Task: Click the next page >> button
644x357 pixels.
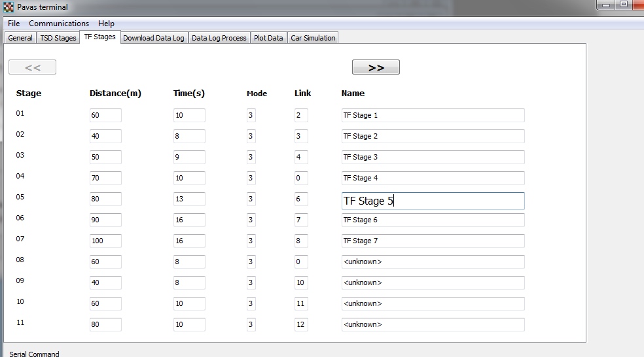Action: tap(376, 67)
